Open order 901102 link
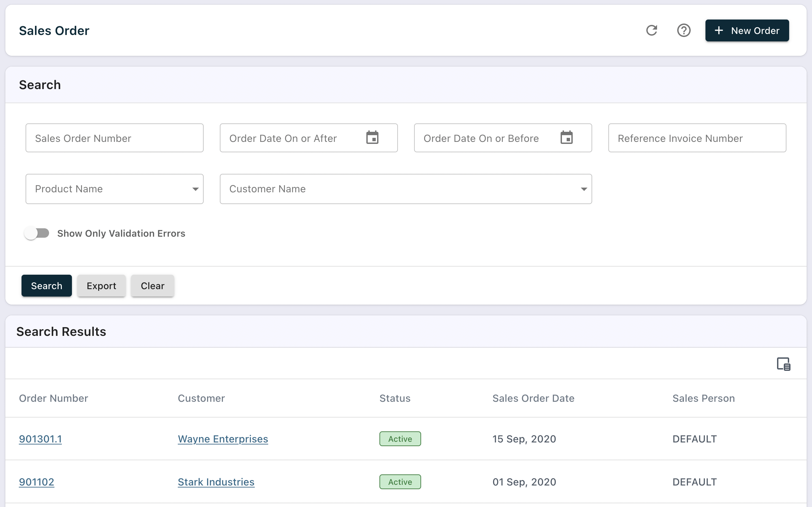Screen dimensions: 812x507 (x=36, y=482)
